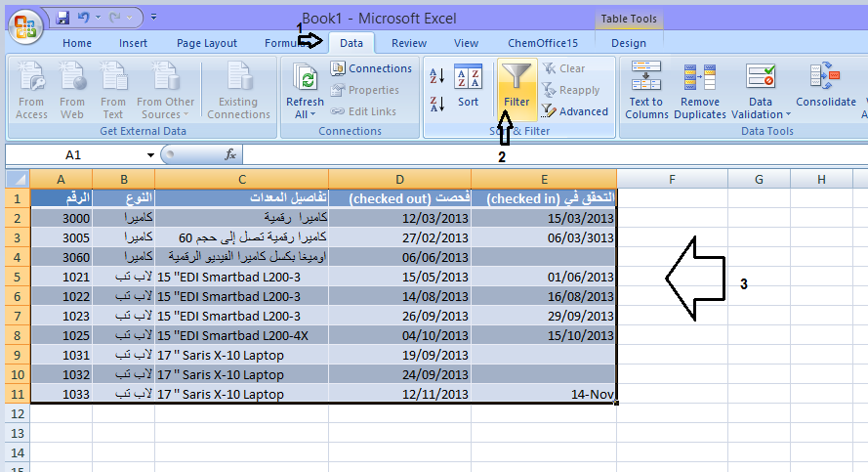Select column C header
Viewport: 868px width, 472px height.
pos(242,179)
